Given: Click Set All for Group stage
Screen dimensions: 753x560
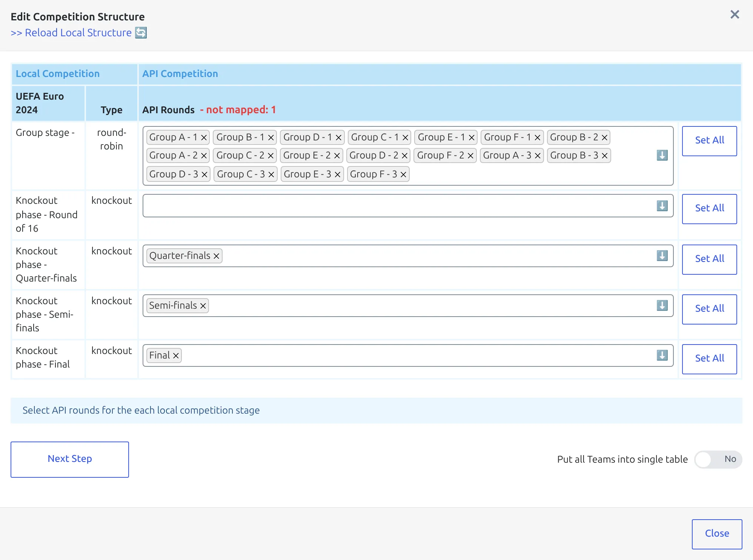Looking at the screenshot, I should [x=709, y=141].
